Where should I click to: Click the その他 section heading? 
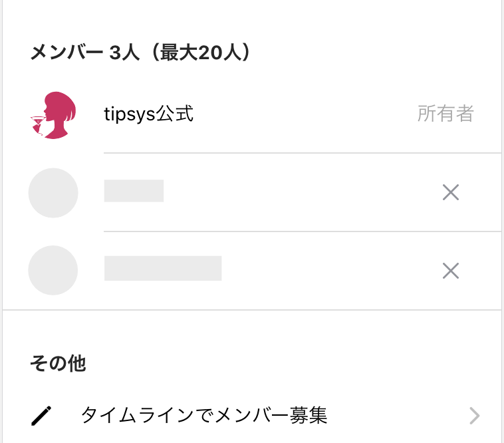coord(58,364)
